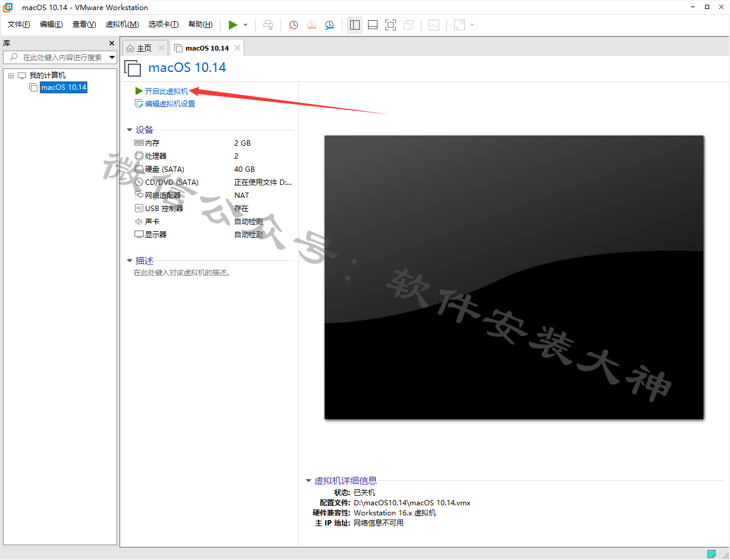This screenshot has width=730, height=560.
Task: Close the 主页 tab
Action: 161,48
